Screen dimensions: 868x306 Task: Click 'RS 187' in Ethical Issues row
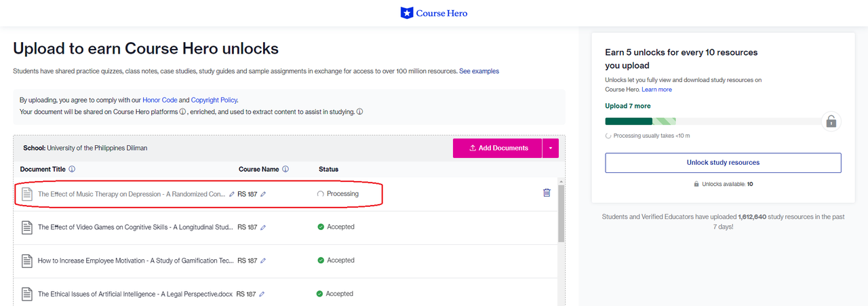tap(246, 294)
